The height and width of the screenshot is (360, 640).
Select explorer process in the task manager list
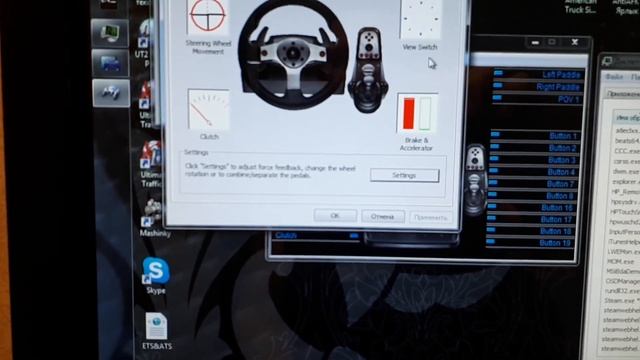(625, 181)
